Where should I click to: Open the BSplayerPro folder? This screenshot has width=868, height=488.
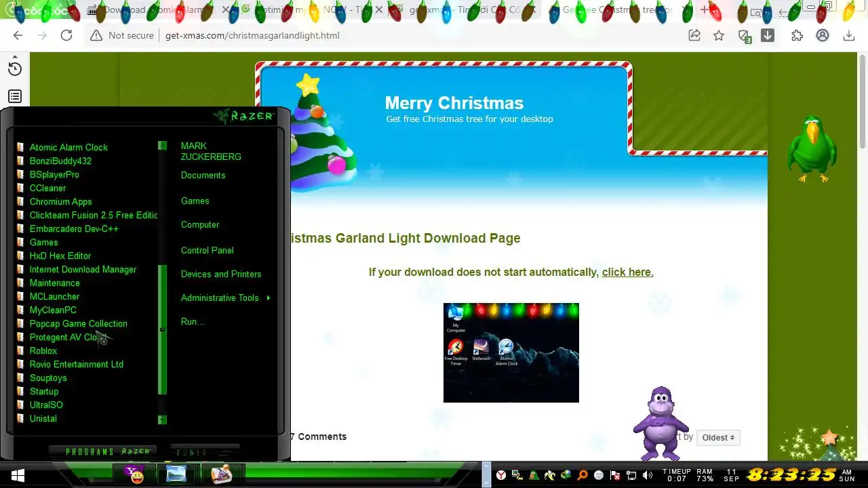point(54,174)
